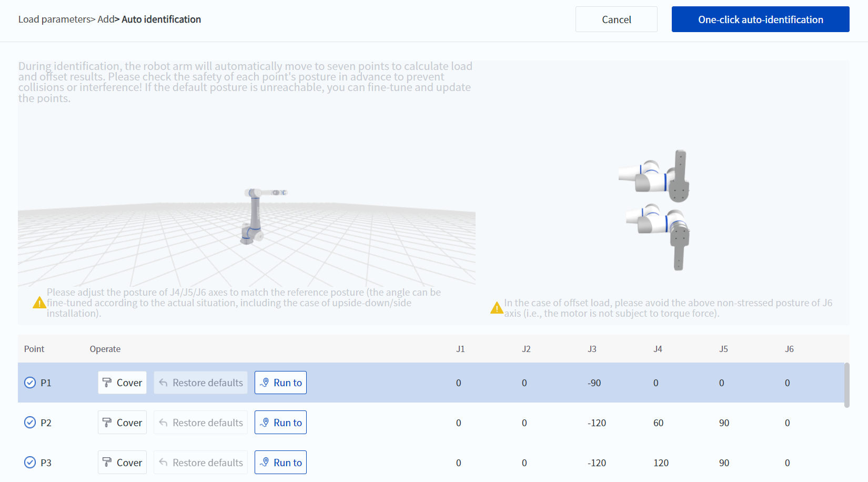Viewport: 868px width, 482px height.
Task: Run the robot to point P3
Action: 280,463
